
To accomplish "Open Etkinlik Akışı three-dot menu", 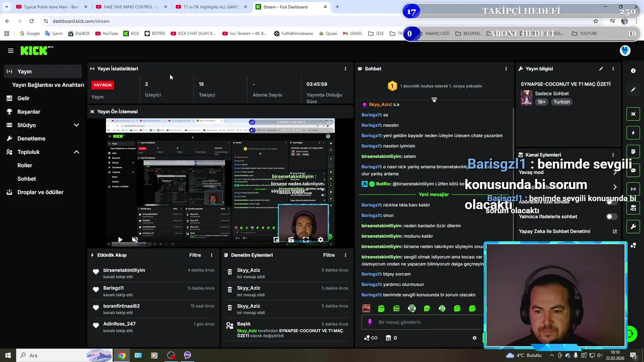I will pyautogui.click(x=211, y=255).
